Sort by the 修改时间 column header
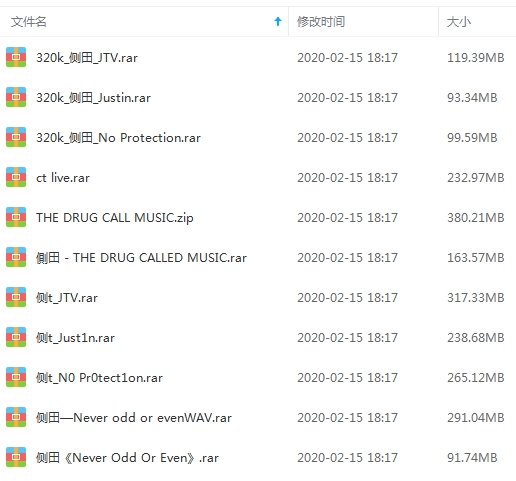 tap(363, 22)
